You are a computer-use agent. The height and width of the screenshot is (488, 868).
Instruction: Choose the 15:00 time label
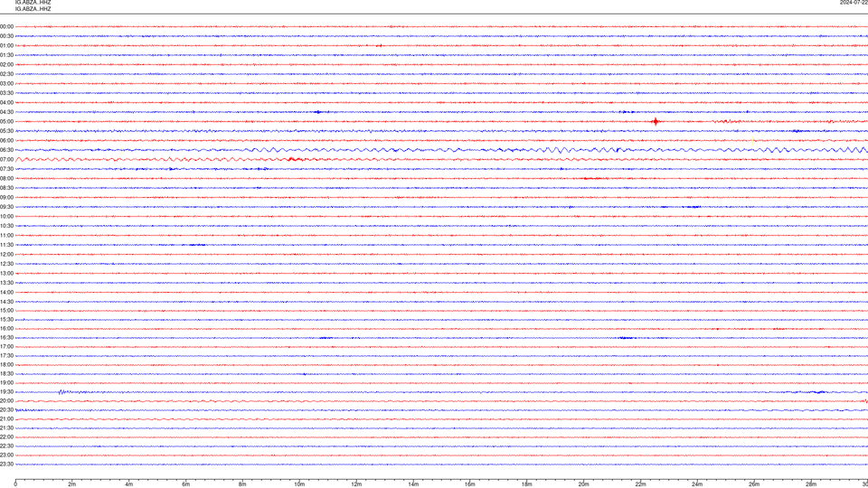point(6,311)
